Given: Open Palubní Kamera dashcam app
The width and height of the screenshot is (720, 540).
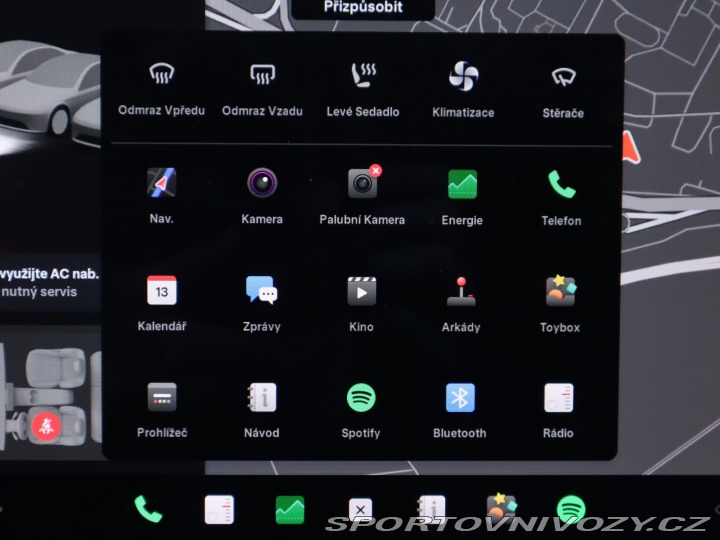Looking at the screenshot, I should point(362,184).
